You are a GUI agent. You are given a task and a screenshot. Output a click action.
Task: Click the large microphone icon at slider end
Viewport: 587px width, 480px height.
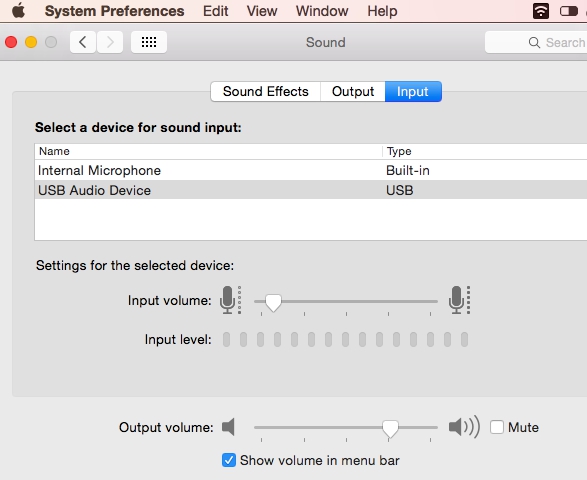(459, 300)
